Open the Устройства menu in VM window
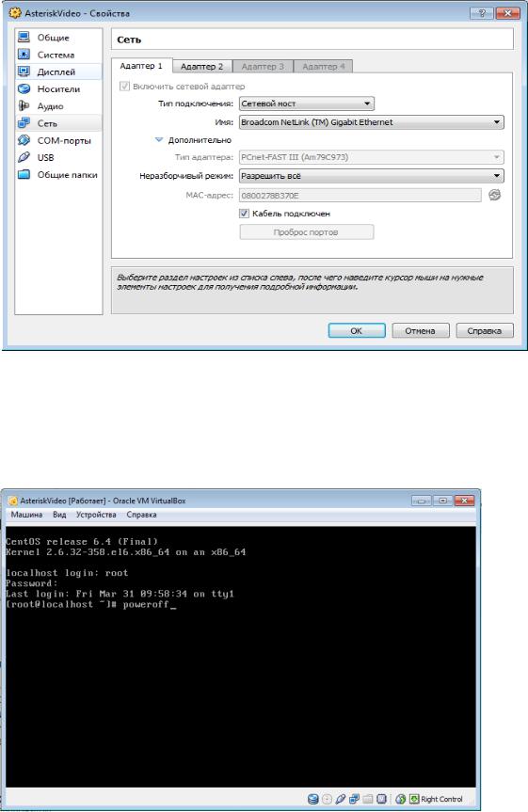This screenshot has width=528, height=812. point(96,515)
